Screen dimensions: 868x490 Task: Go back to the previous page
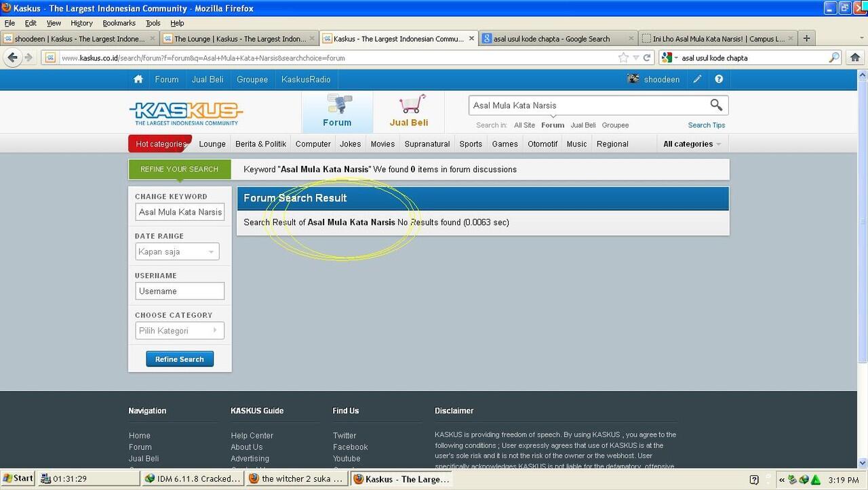(12, 58)
